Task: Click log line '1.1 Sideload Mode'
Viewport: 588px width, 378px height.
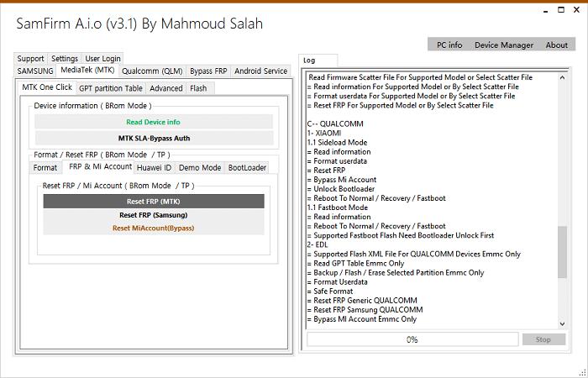Action: pyautogui.click(x=337, y=143)
